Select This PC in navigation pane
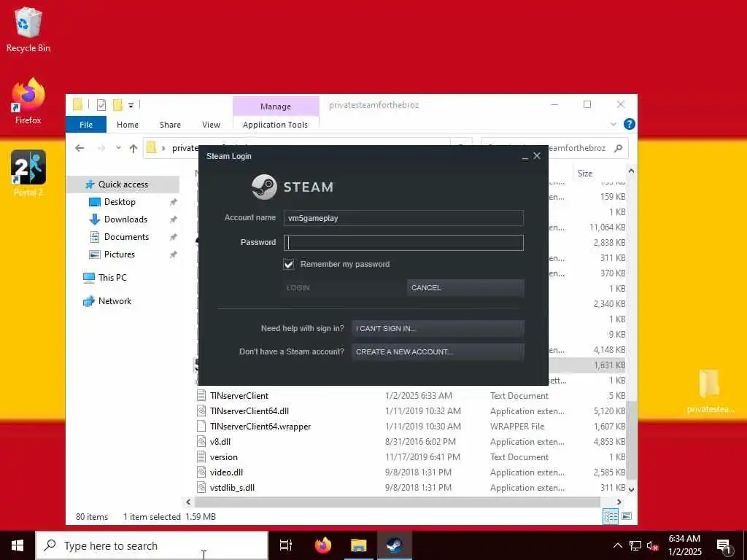 112,278
